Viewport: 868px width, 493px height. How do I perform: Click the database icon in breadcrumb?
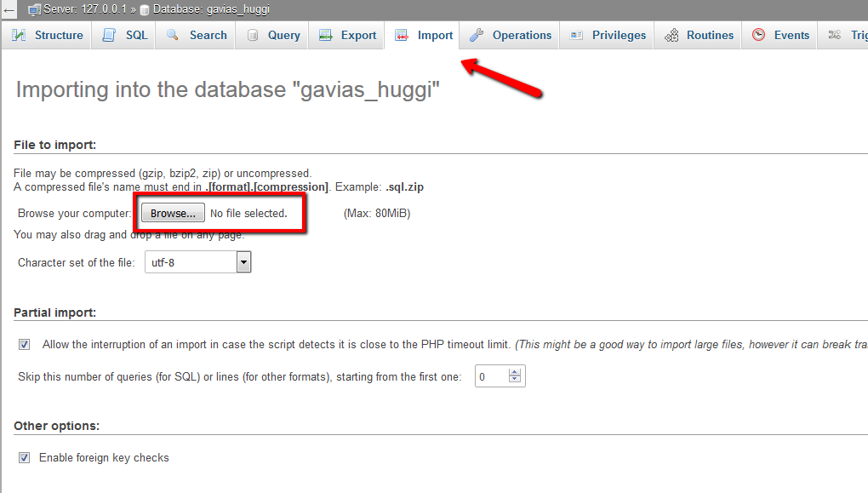point(145,10)
